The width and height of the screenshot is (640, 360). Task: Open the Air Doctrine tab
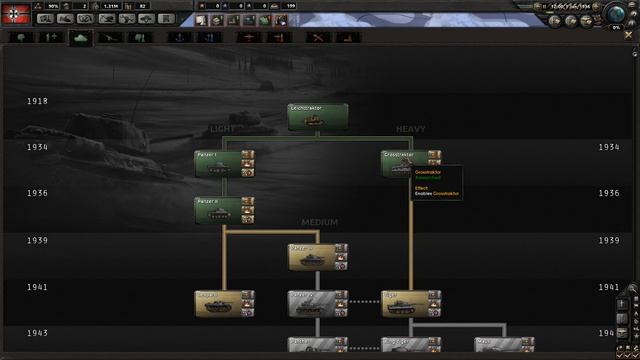tap(279, 38)
